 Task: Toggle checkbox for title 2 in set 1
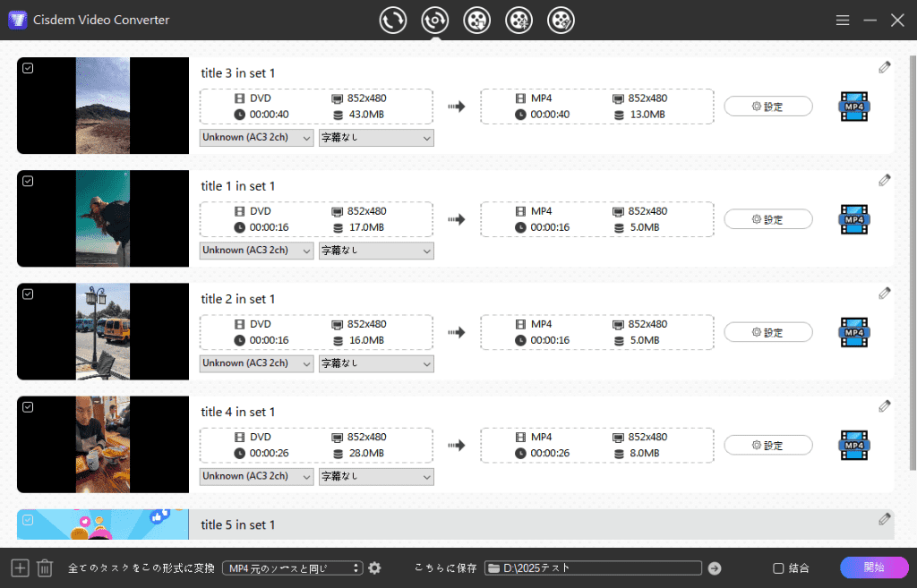(x=28, y=294)
